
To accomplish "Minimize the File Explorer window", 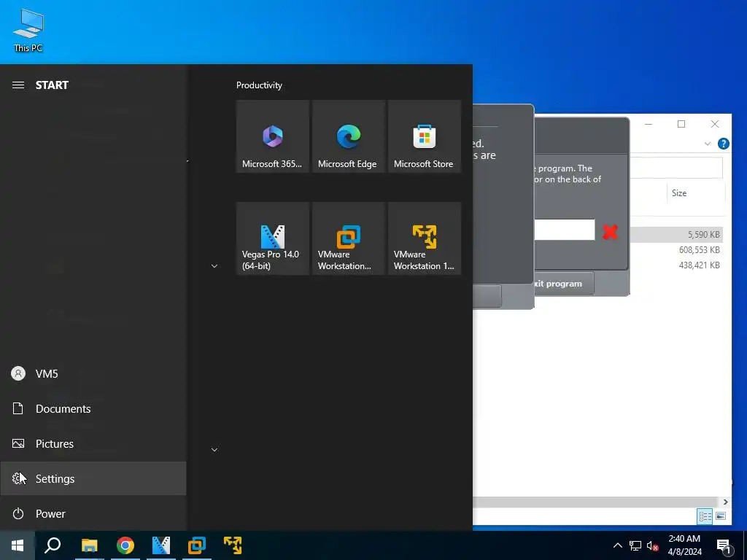I will pyautogui.click(x=649, y=124).
